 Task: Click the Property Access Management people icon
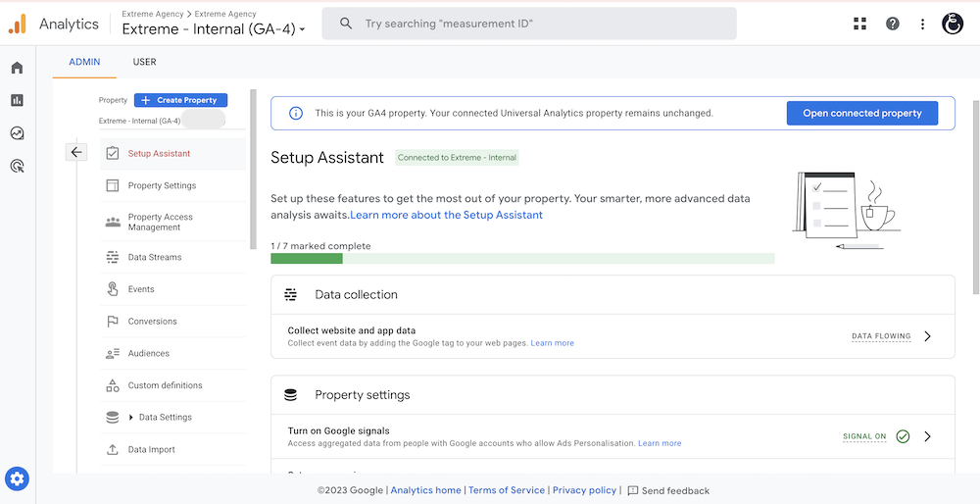[113, 222]
